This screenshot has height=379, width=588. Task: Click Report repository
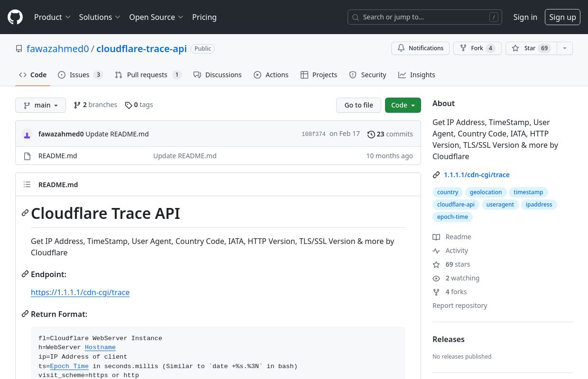(460, 306)
